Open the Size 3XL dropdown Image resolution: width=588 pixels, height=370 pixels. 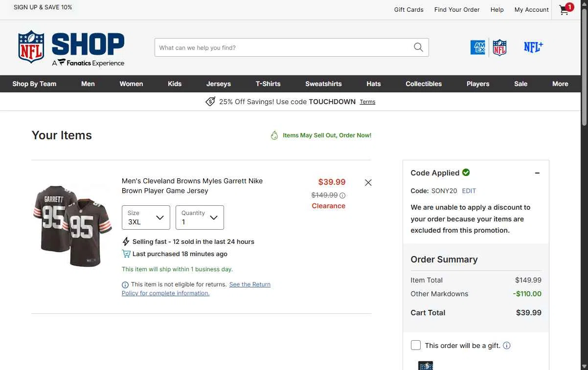click(x=146, y=218)
